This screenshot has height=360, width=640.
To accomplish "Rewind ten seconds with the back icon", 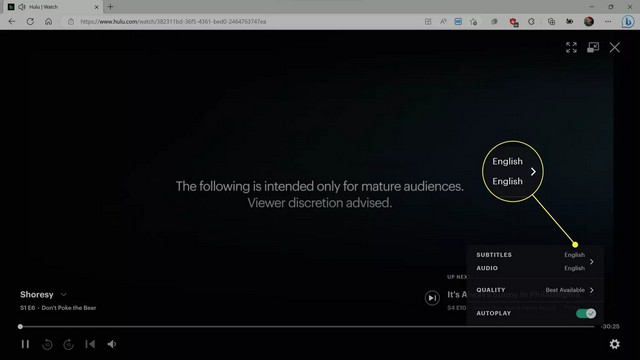I will tap(47, 344).
